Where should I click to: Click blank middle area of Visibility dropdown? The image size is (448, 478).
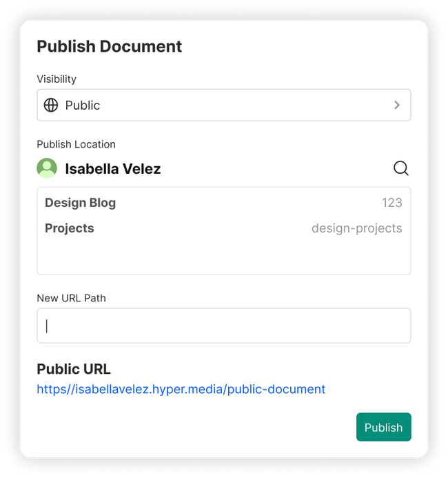pyautogui.click(x=241, y=105)
